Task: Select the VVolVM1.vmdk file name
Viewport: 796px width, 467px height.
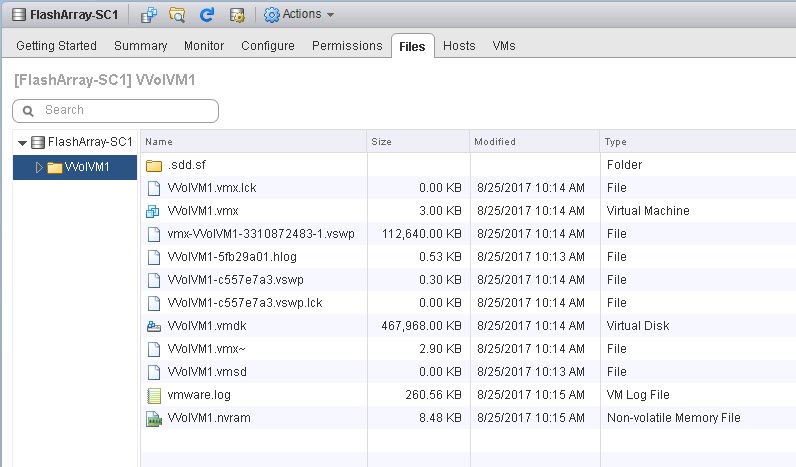Action: (x=207, y=326)
